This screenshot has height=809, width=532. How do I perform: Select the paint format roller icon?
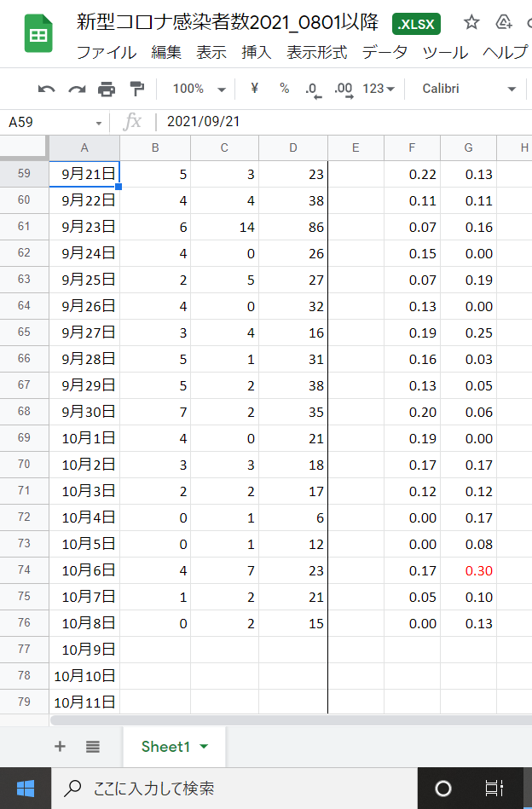pyautogui.click(x=136, y=90)
